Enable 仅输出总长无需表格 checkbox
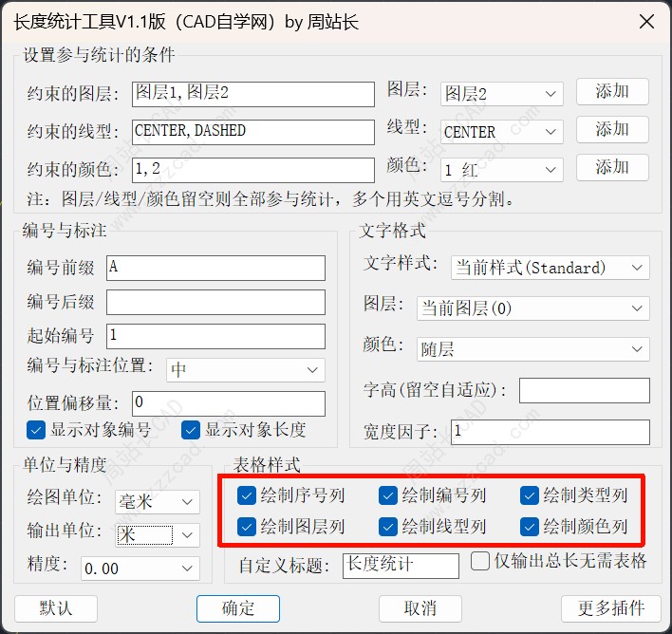 pyautogui.click(x=480, y=561)
